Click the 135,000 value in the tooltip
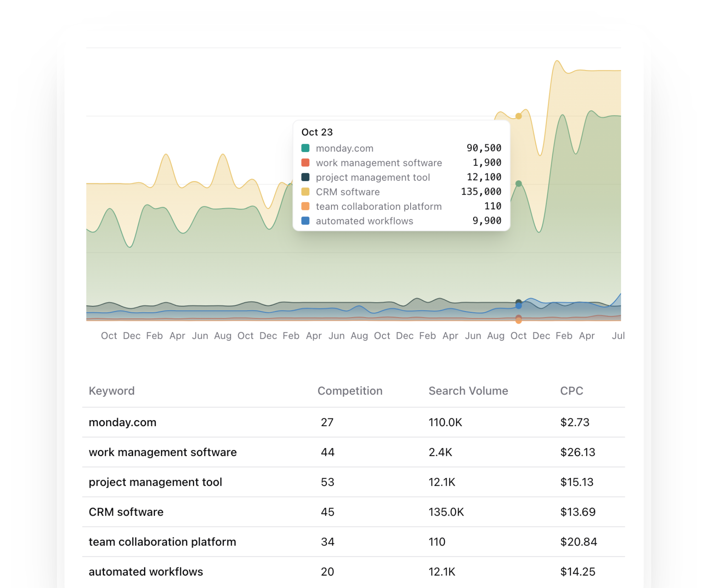707x588 pixels. 481,192
